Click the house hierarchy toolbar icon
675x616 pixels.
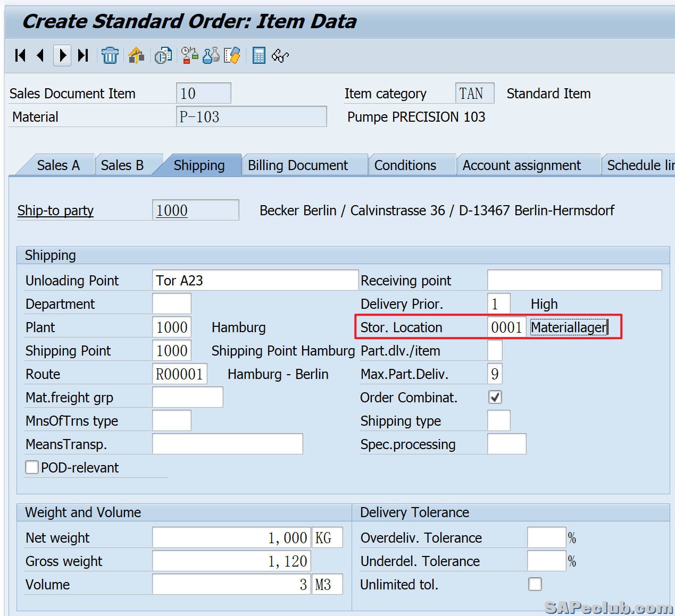136,55
